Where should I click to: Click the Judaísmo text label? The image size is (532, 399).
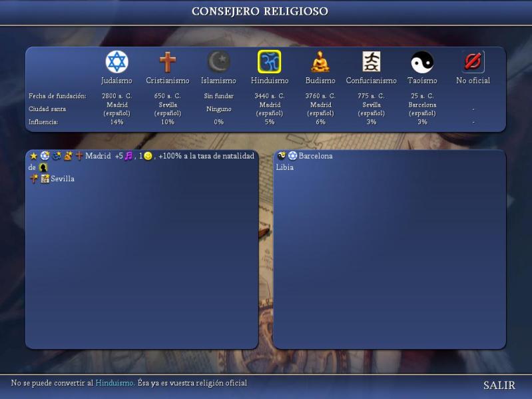[117, 81]
